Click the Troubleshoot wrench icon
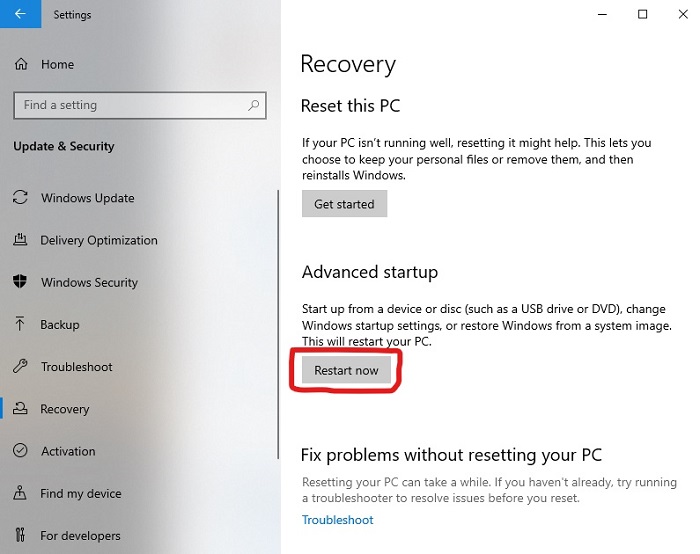The image size is (700, 554). click(20, 367)
